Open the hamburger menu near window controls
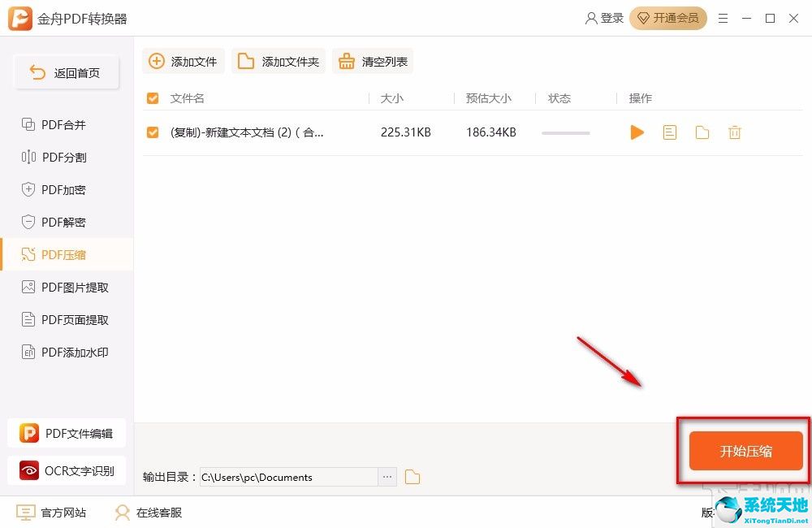The height and width of the screenshot is (528, 812). 723,18
